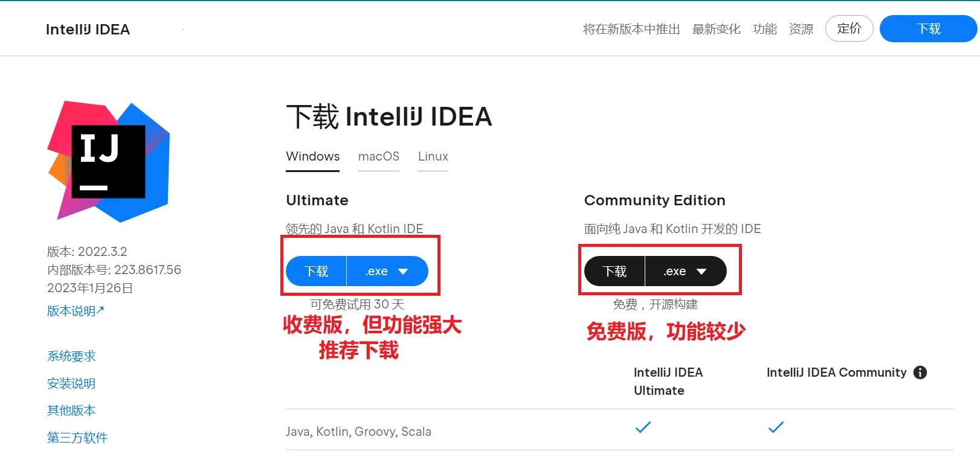980x460 pixels.
Task: Open the 功能 menu item
Action: (x=764, y=29)
